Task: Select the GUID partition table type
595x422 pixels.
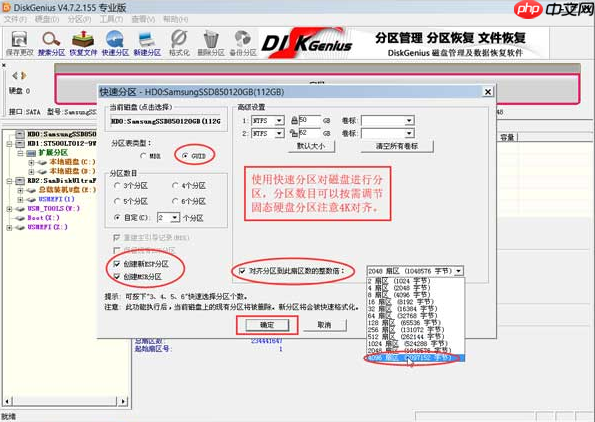Action: pos(194,156)
